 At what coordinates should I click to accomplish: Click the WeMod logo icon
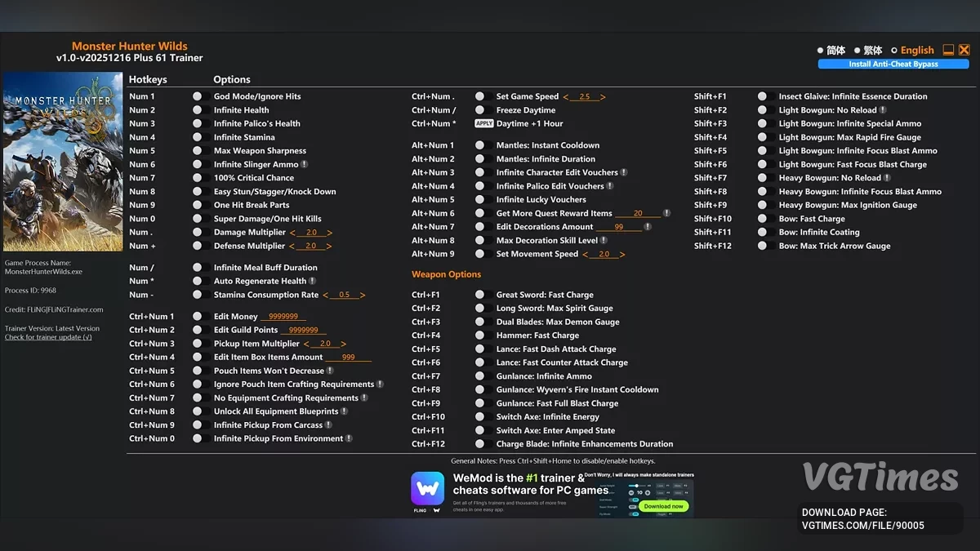click(427, 488)
